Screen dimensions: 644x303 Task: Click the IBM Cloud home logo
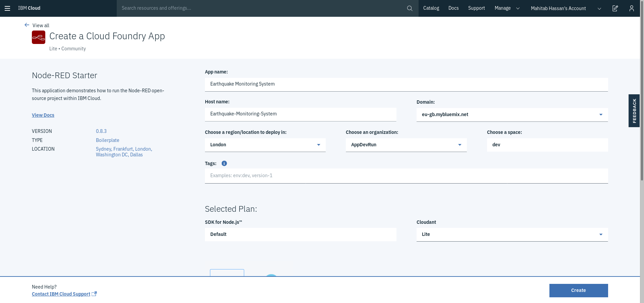tap(29, 8)
